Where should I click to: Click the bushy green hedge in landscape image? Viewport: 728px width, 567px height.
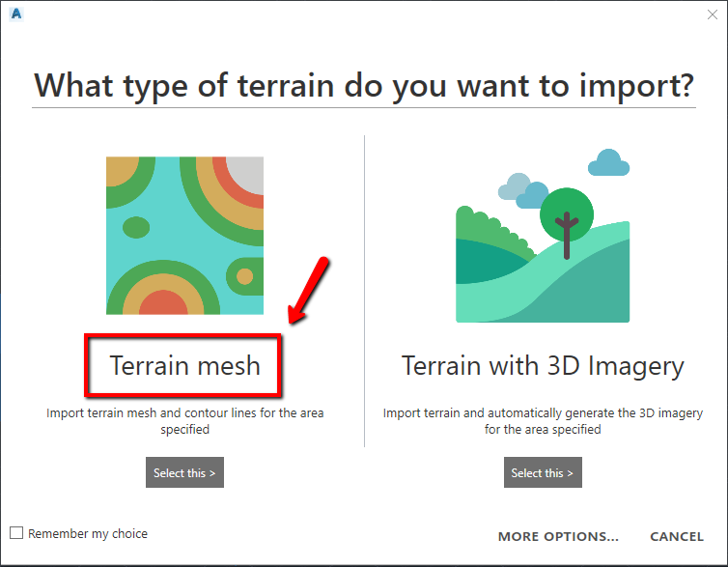[493, 232]
